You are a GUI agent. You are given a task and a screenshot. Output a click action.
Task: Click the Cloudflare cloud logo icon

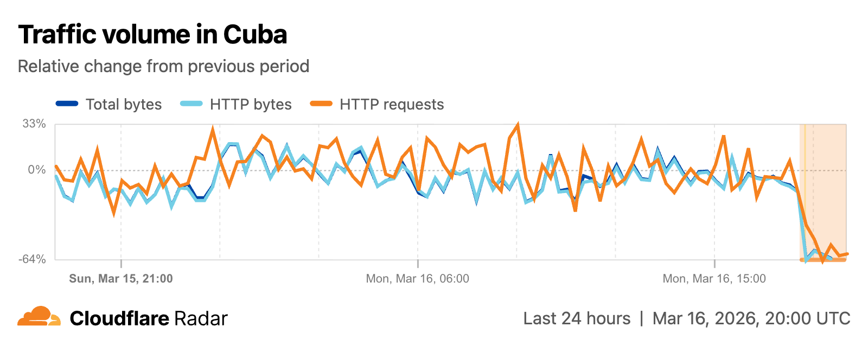click(x=39, y=317)
